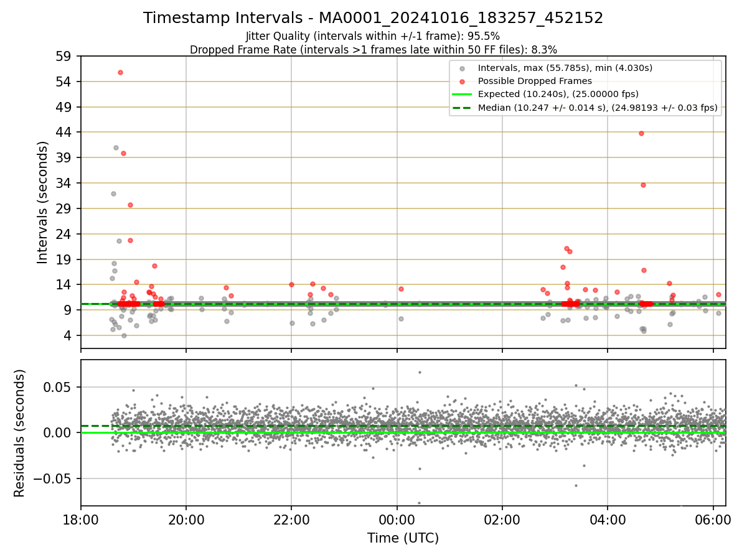Click legend entry 'Expected (10.240s), (25.00000 fps)'
Image resolution: width=747 pixels, height=560 pixels.
pyautogui.click(x=558, y=94)
